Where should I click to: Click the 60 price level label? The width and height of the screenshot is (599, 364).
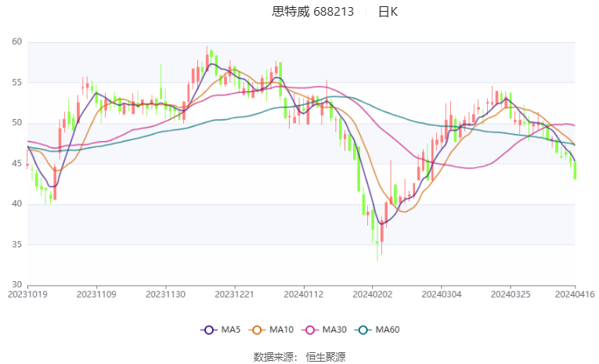coord(16,42)
